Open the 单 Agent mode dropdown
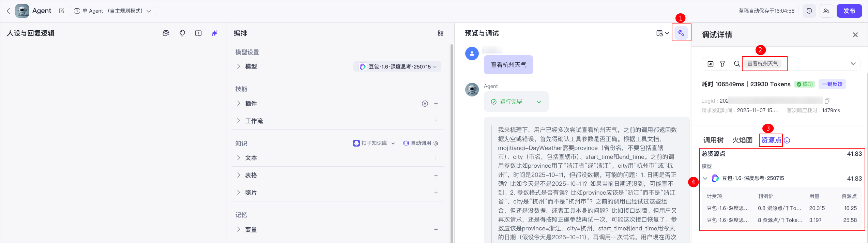Image resolution: width=868 pixels, height=243 pixels. click(x=113, y=11)
